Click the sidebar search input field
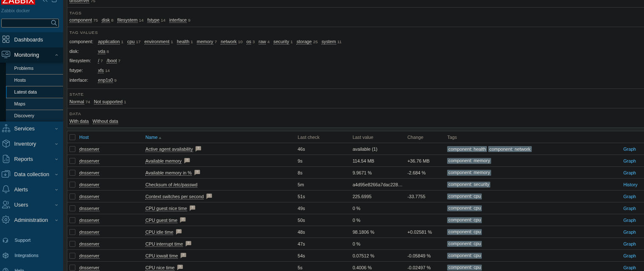 click(25, 23)
